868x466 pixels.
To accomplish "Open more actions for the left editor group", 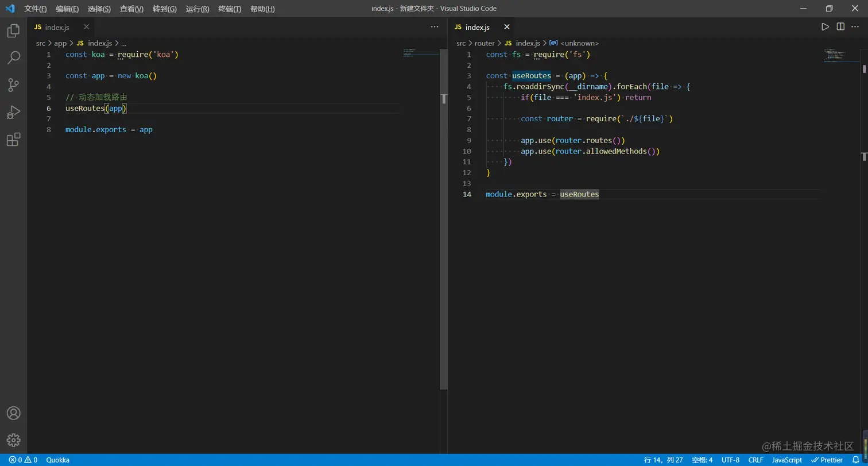I will click(435, 27).
